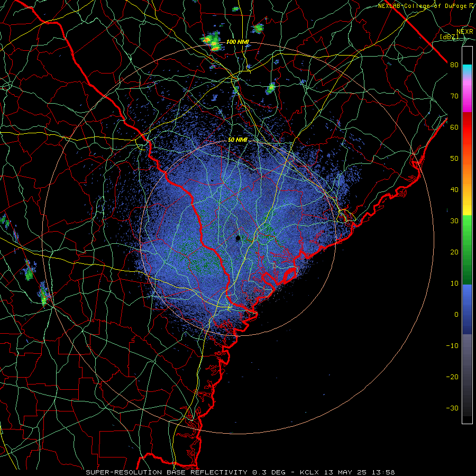
Task: Click the green segment of the color bar
Action: point(467,250)
